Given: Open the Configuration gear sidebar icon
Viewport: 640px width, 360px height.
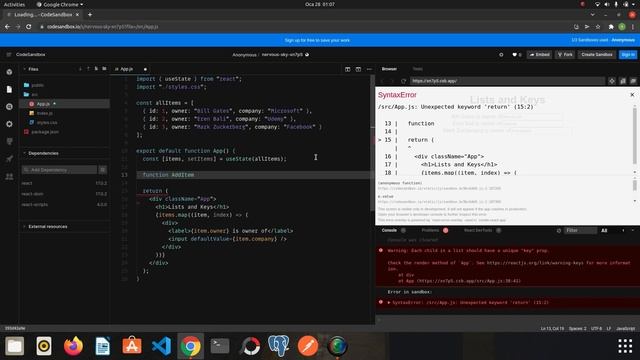Looking at the screenshot, I should [x=9, y=124].
